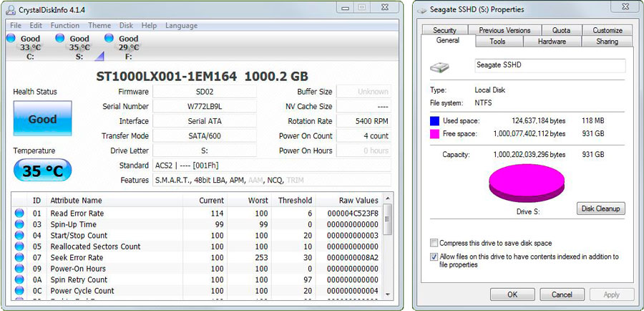
Task: Click the SMART list scrollbar down arrow
Action: pyautogui.click(x=387, y=294)
